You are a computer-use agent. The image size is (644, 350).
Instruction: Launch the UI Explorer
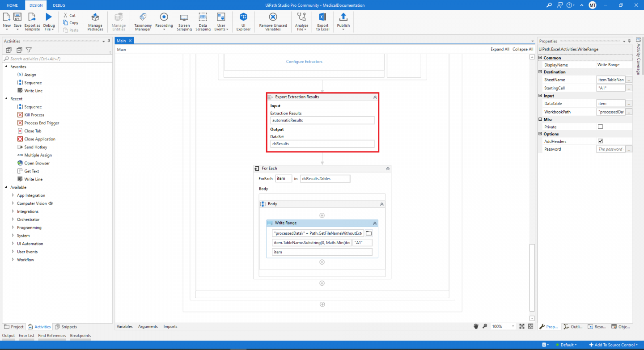[x=243, y=21]
